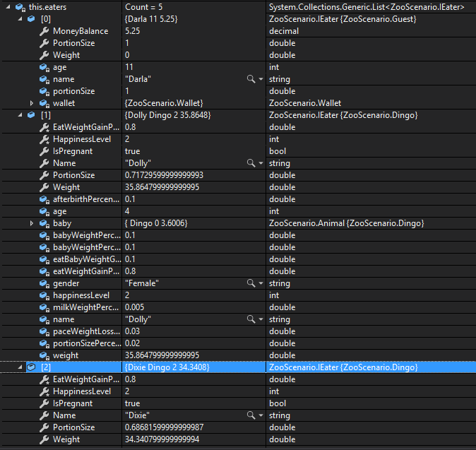Image resolution: width=476 pixels, height=450 pixels.
Task: Click the cube icon of item [1]
Action: pyautogui.click(x=31, y=115)
